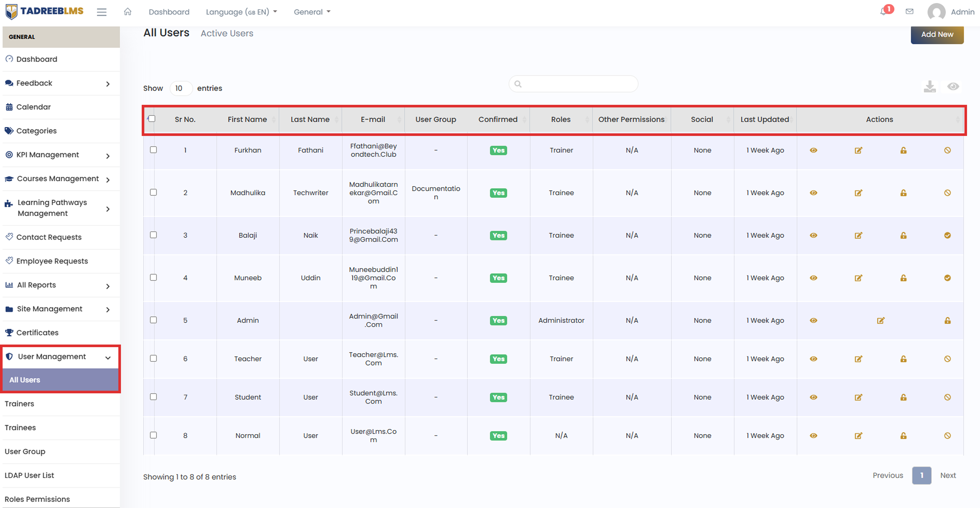Click lock icon in Admin row
Image resolution: width=980 pixels, height=508 pixels.
pos(947,320)
